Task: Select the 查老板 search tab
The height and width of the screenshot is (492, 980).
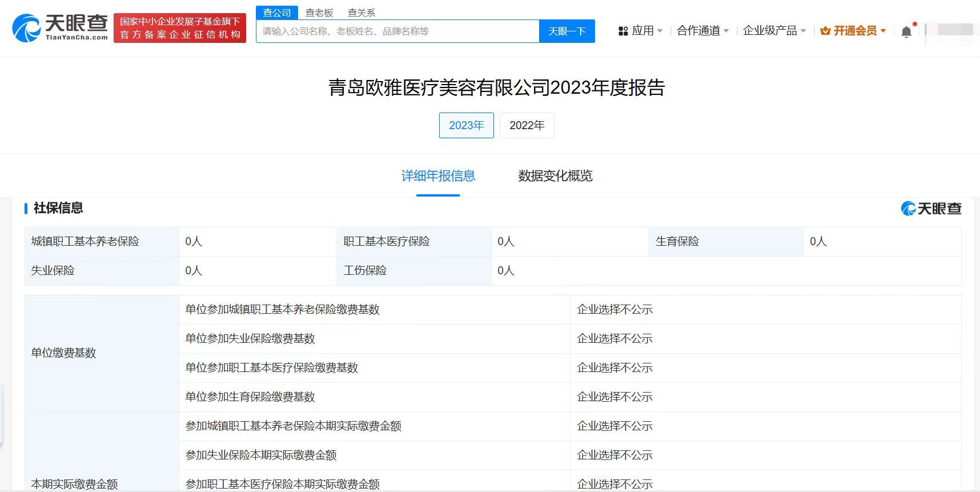Action: pyautogui.click(x=319, y=13)
